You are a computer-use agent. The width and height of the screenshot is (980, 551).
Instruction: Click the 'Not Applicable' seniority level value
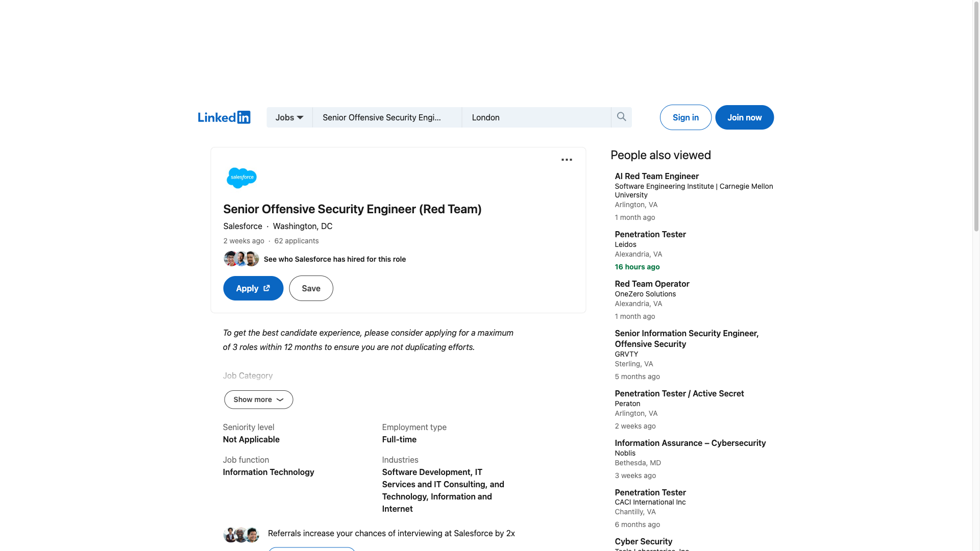251,439
